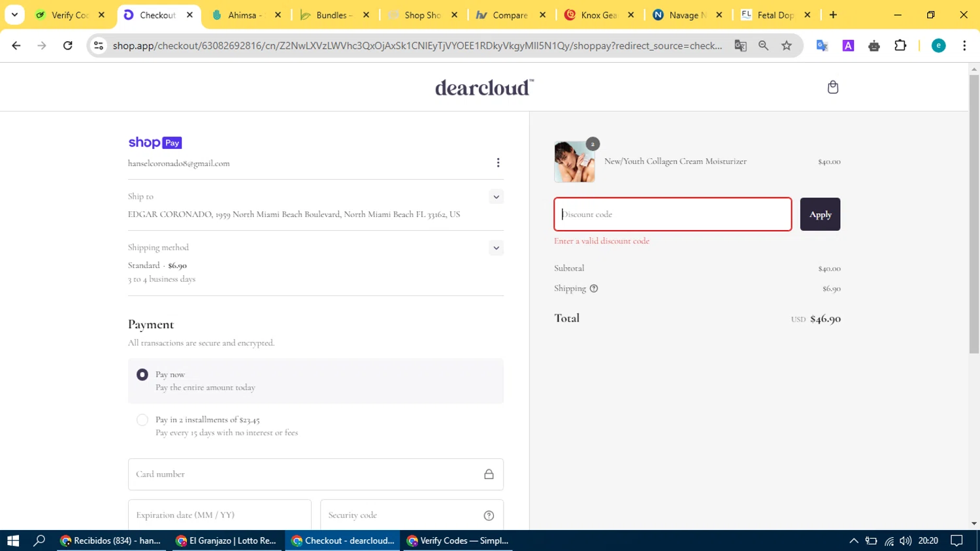The height and width of the screenshot is (551, 980).
Task: Reload the checkout page
Action: (x=67, y=45)
